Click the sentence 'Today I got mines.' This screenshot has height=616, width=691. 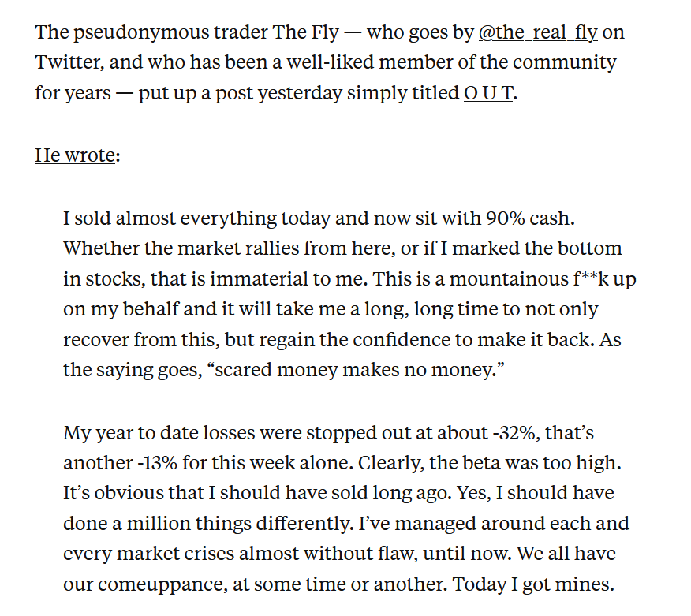(x=533, y=584)
